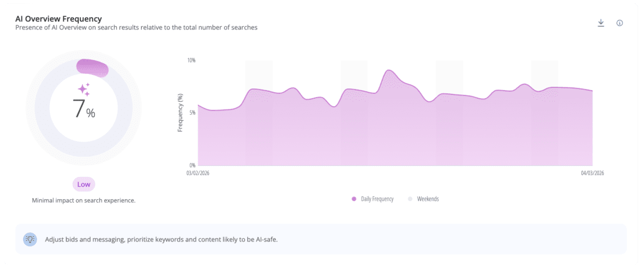
Task: Click the Daily Frequency purple legend dot
Action: coord(354,199)
